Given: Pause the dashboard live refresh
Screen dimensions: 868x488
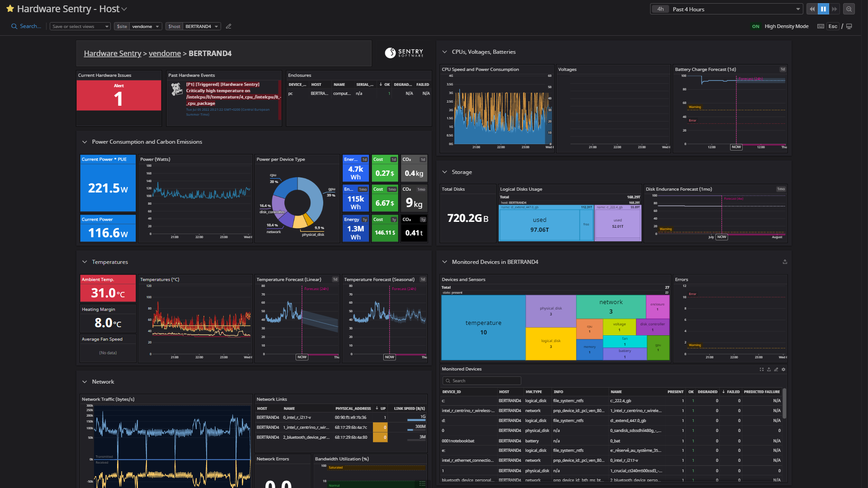Looking at the screenshot, I should pos(823,9).
